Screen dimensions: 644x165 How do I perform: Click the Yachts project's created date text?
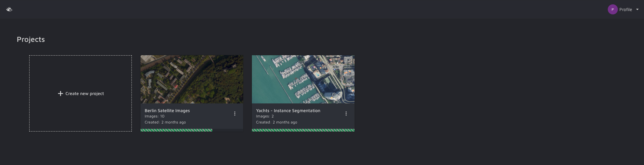coord(277,122)
